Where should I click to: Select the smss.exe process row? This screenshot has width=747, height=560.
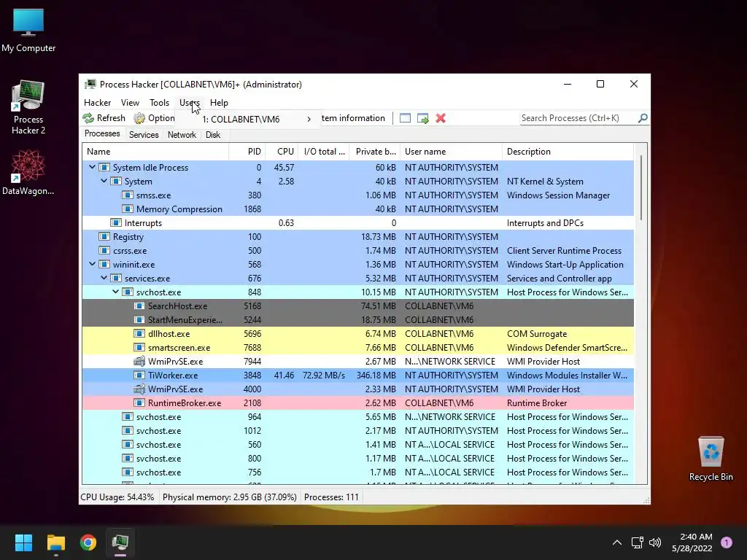coord(357,195)
